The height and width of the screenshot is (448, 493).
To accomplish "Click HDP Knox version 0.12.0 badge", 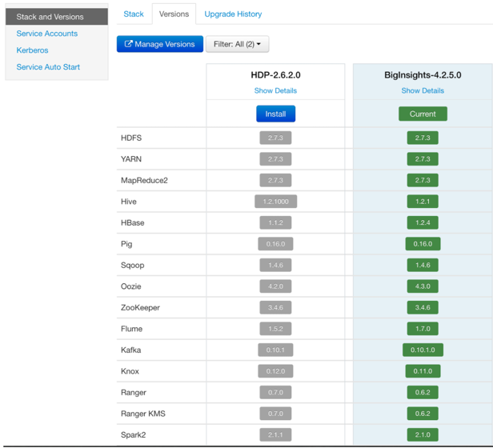I will tap(275, 371).
